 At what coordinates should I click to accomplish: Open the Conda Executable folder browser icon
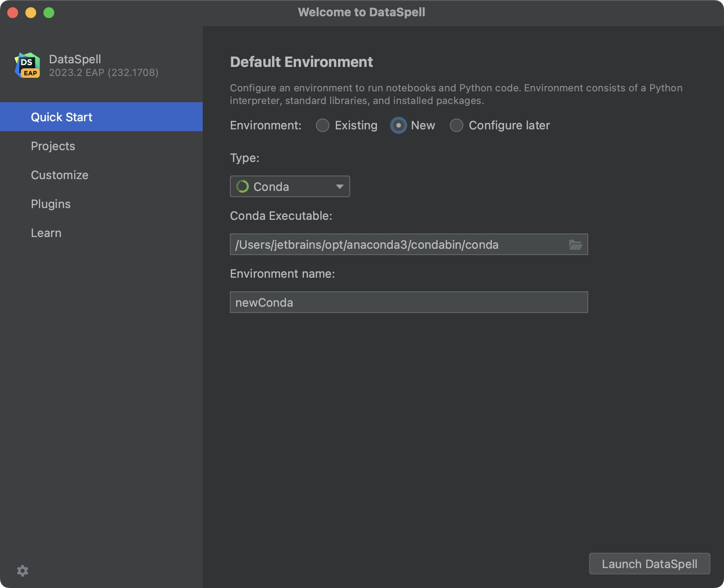pyautogui.click(x=576, y=245)
